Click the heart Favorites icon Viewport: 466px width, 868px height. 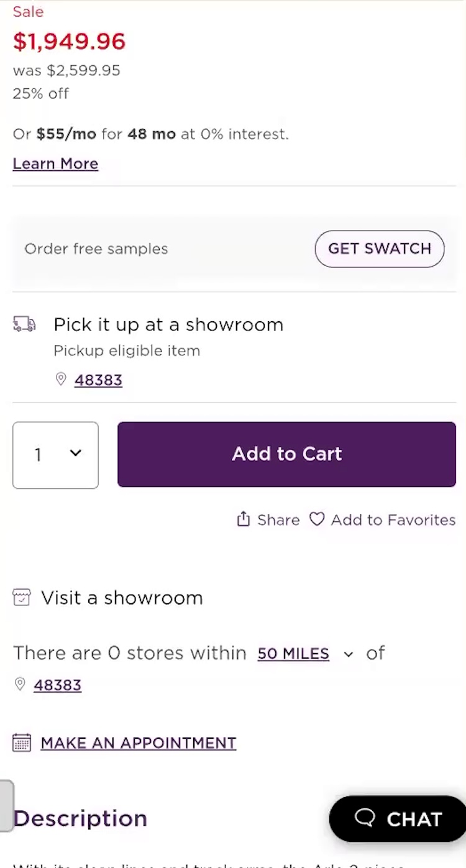[x=317, y=519]
